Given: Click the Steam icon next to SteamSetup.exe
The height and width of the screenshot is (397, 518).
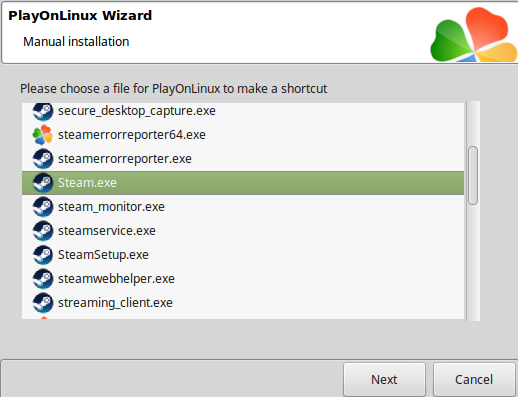Looking at the screenshot, I should pyautogui.click(x=43, y=255).
